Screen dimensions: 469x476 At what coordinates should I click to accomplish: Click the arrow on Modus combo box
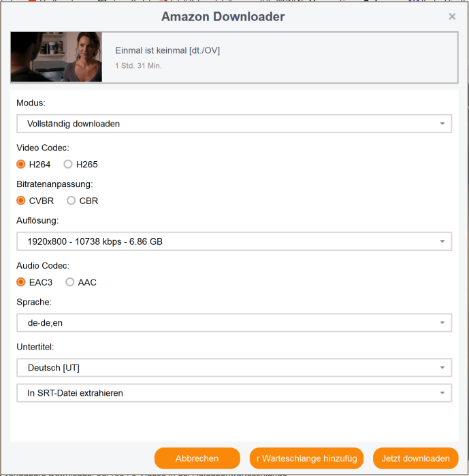(442, 124)
